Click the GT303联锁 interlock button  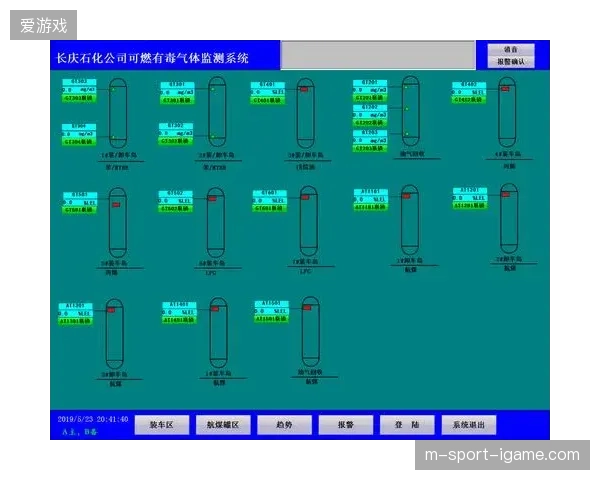tap(79, 98)
